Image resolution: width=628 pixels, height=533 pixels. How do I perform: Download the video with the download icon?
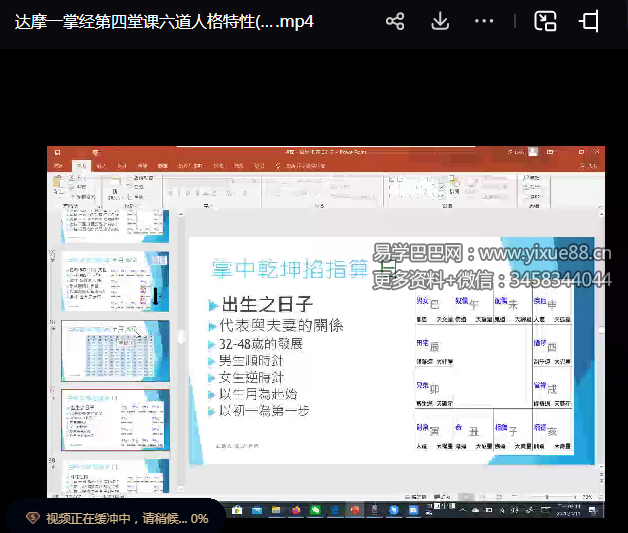[x=440, y=21]
